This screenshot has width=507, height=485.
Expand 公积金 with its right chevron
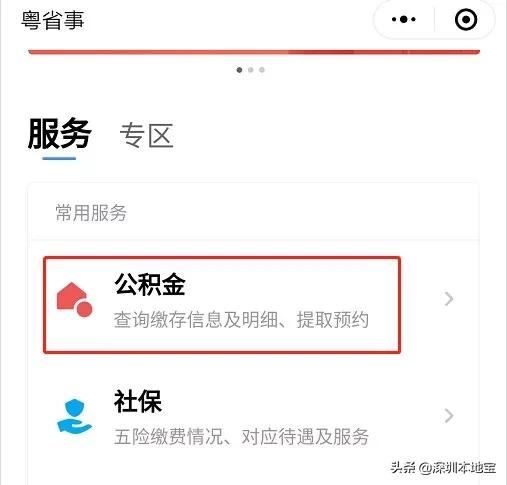click(x=449, y=299)
